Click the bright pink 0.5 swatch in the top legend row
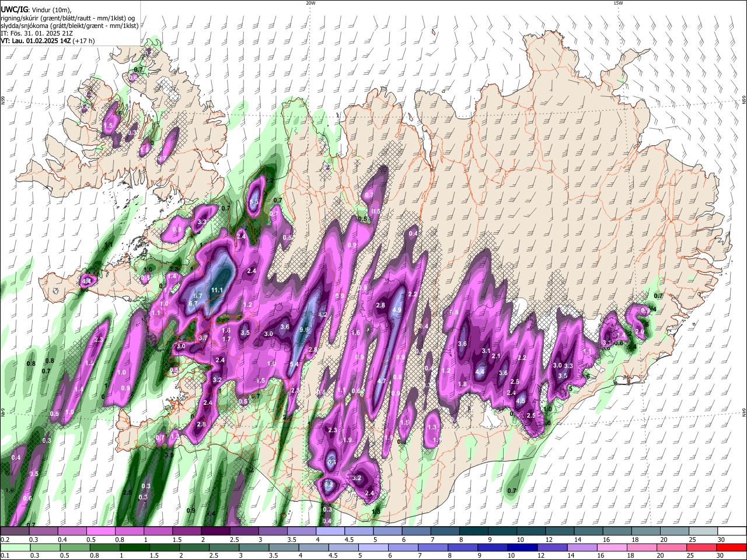This screenshot has width=747, height=560. [x=101, y=531]
